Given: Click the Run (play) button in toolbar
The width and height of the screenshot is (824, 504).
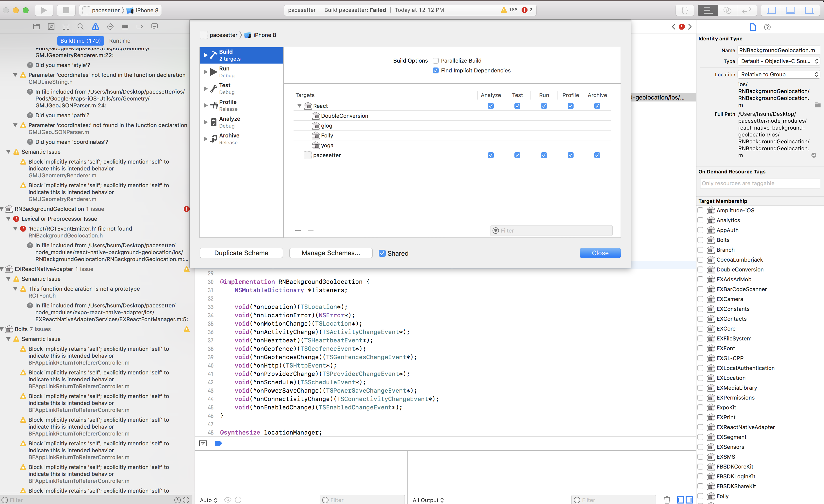Looking at the screenshot, I should click(x=44, y=10).
